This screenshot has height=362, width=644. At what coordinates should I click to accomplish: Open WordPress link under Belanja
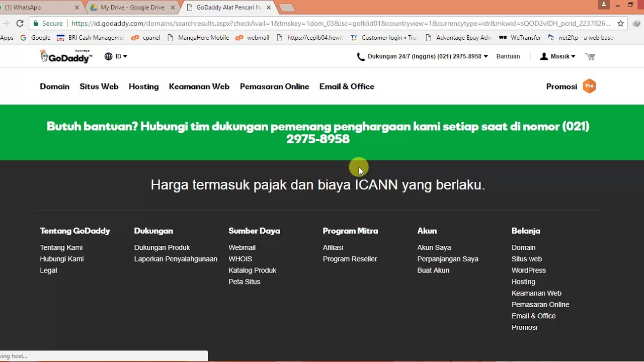[x=529, y=270]
